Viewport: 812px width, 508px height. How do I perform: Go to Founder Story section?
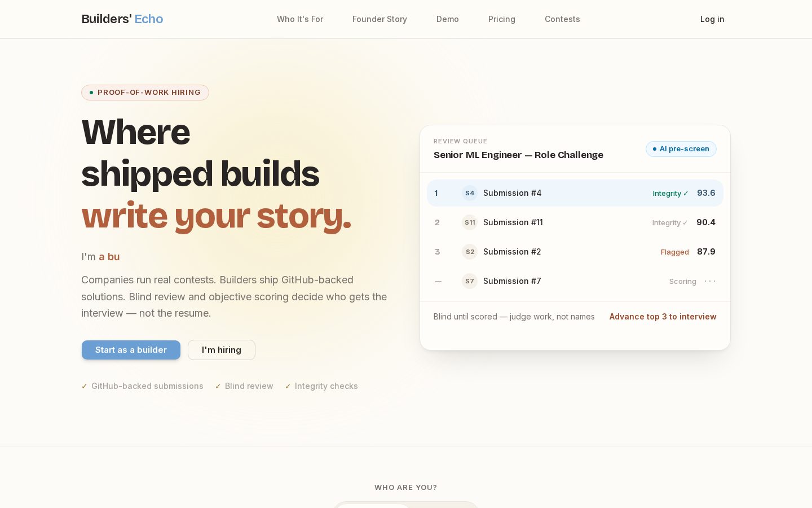[379, 19]
